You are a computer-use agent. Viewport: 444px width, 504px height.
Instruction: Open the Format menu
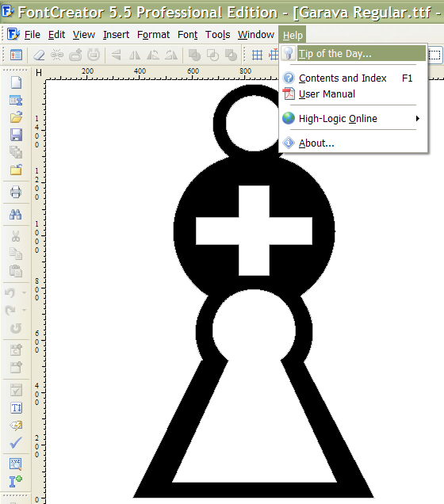tap(153, 34)
